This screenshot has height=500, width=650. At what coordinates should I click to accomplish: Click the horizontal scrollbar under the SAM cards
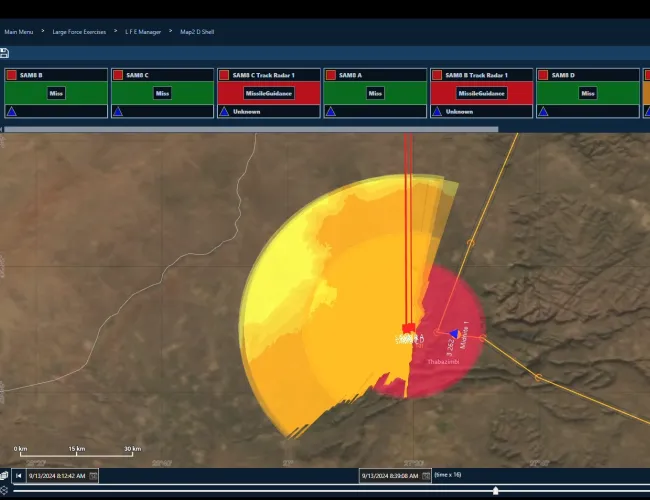click(250, 128)
